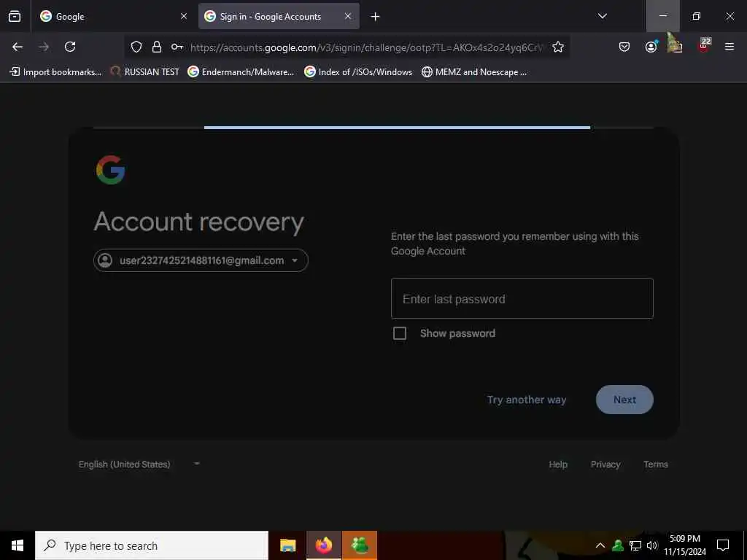Click the Next button
Viewport: 747px width, 560px height.
point(624,400)
